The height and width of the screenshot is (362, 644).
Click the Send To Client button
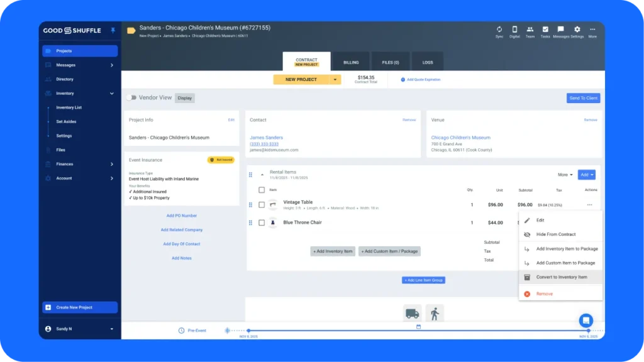click(x=584, y=98)
